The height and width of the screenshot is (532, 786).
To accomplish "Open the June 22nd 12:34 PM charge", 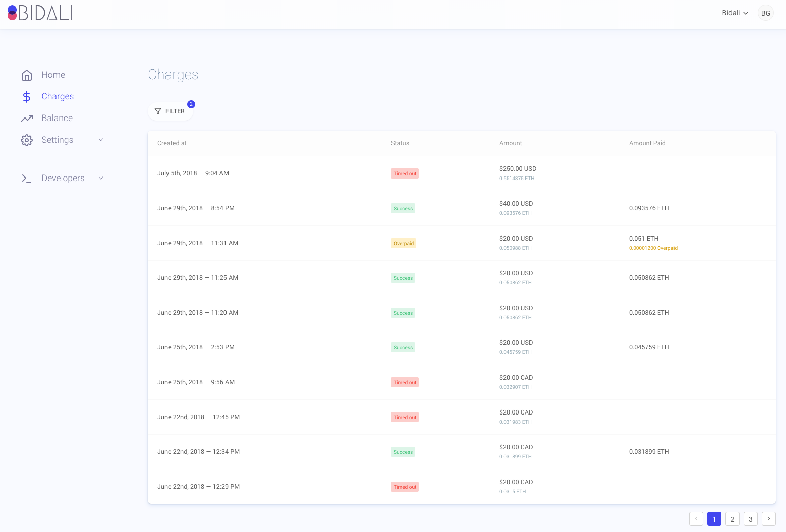I will (462, 452).
